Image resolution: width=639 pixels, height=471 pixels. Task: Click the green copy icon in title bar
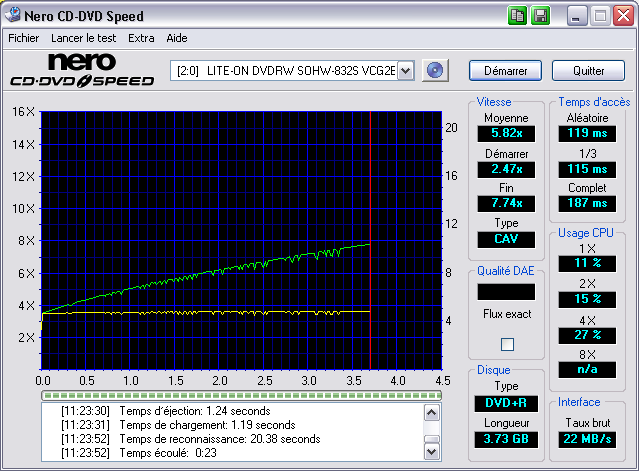pos(517,16)
